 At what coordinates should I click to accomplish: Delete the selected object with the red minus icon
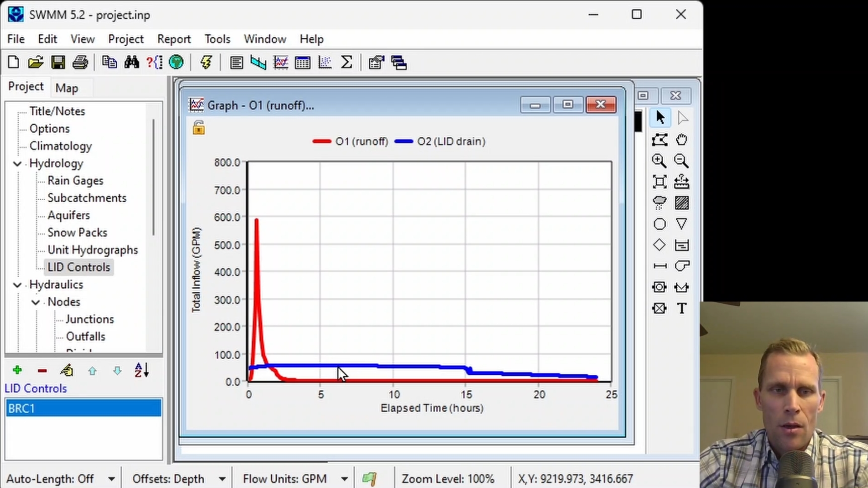coord(42,371)
